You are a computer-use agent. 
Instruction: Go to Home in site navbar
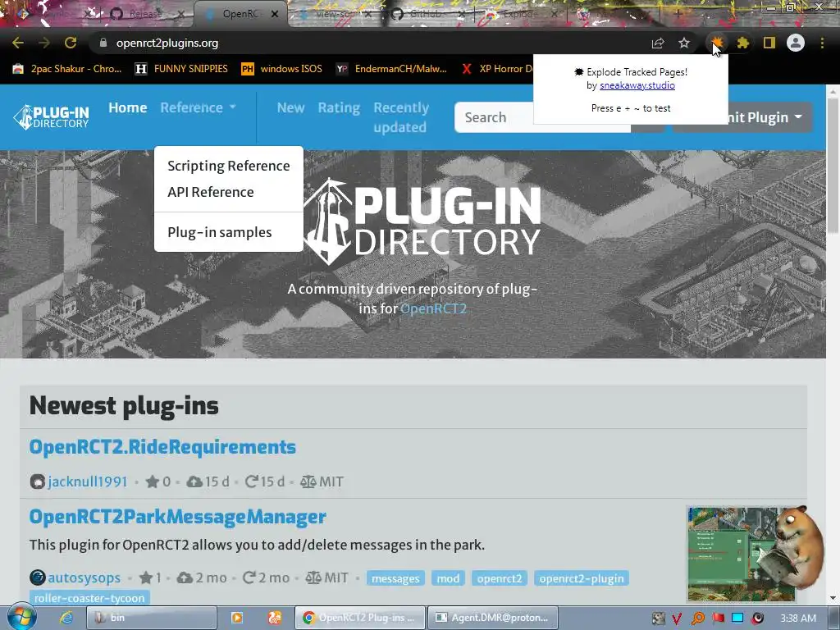(x=127, y=107)
